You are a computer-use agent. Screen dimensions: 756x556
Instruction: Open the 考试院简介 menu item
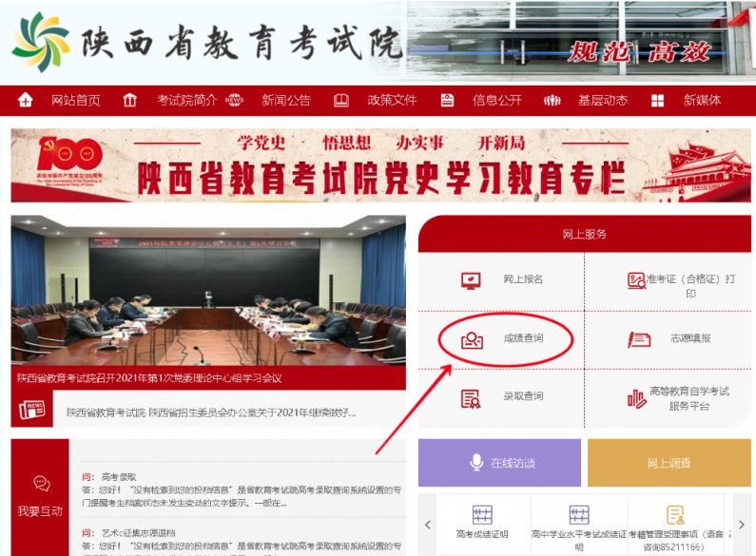coord(186,101)
